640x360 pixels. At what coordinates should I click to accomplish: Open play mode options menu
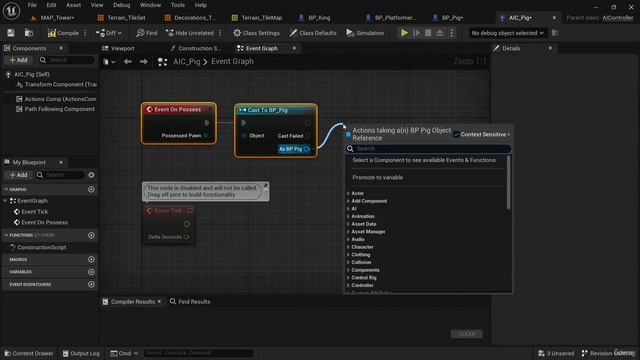[451, 33]
